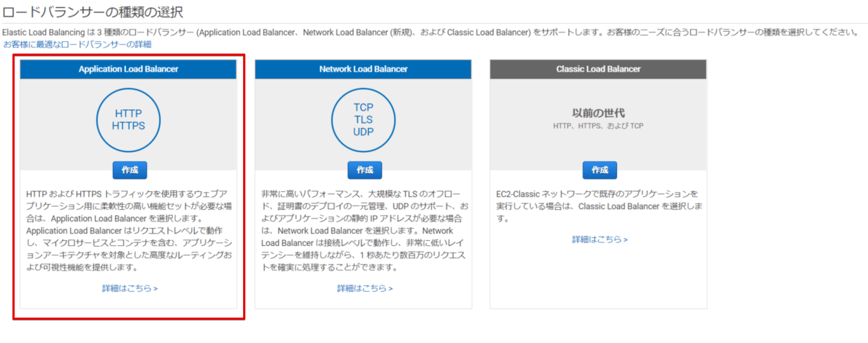This screenshot has width=868, height=343.
Task: Open 詳細はこちら link in Classic Load Balancer card
Action: point(600,240)
